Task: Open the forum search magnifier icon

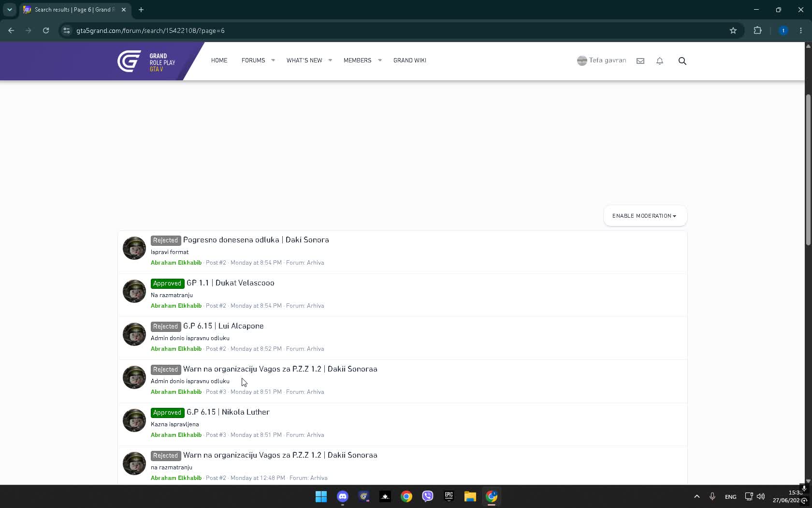Action: tap(682, 61)
